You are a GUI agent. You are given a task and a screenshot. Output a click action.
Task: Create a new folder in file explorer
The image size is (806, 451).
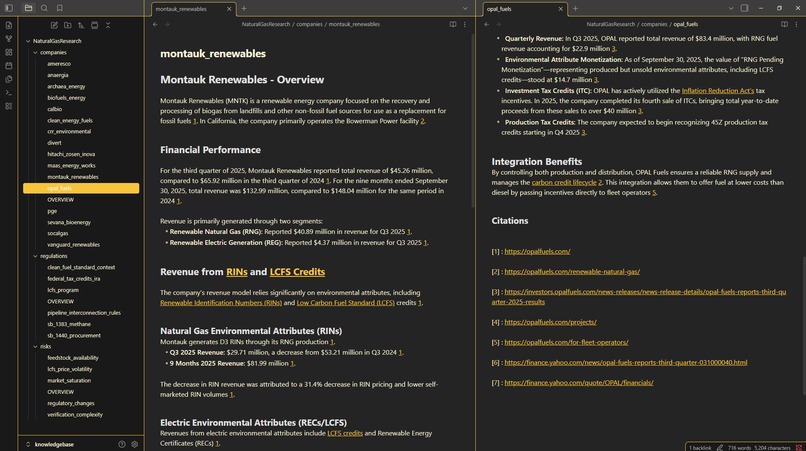(x=67, y=25)
